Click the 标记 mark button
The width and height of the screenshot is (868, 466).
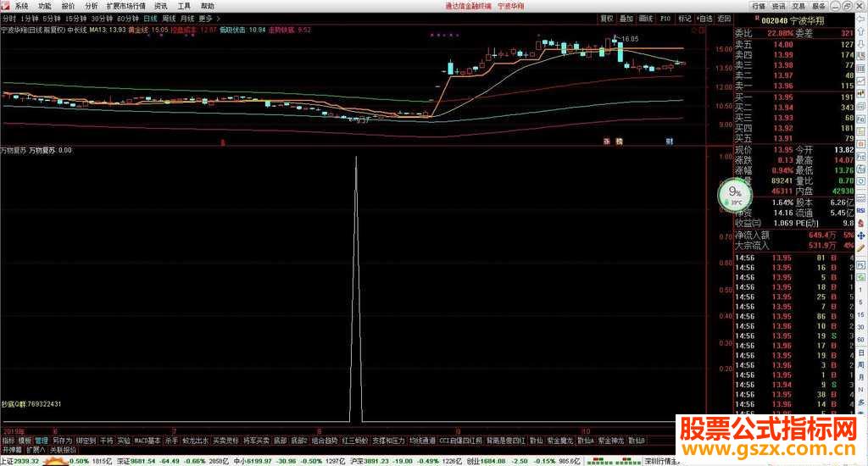685,19
